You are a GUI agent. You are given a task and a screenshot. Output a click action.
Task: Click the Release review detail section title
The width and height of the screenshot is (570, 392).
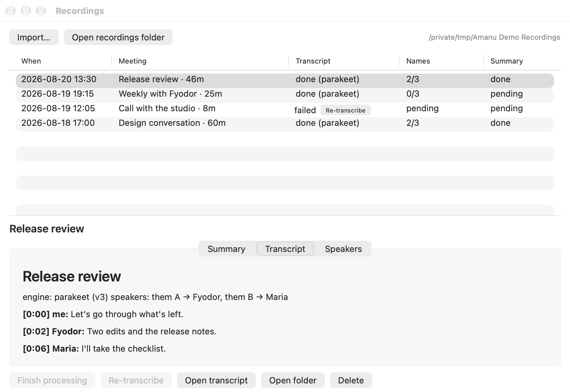pos(47,229)
